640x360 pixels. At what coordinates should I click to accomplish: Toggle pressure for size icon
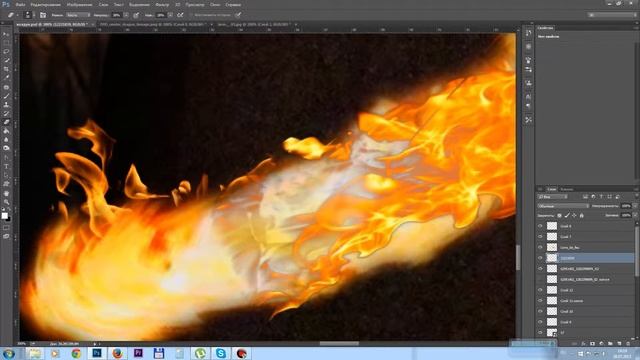[x=238, y=15]
